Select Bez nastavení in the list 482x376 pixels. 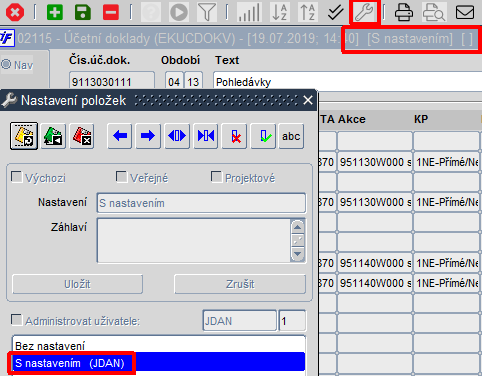pos(159,346)
